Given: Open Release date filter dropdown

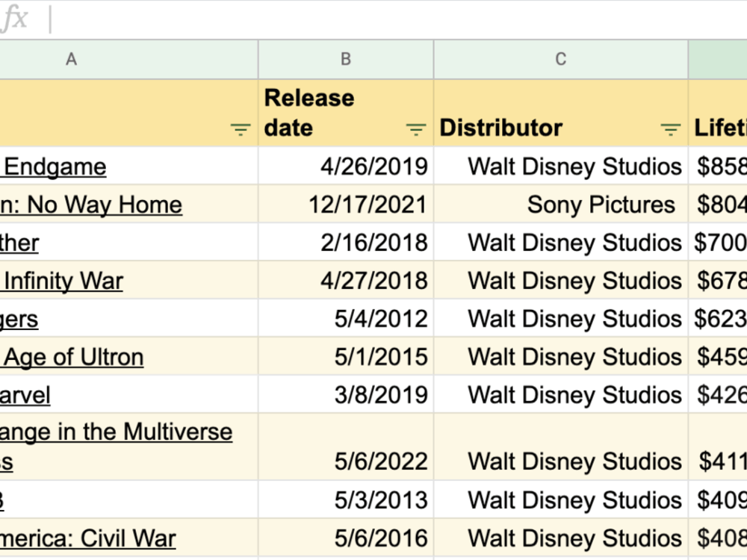Looking at the screenshot, I should point(415,129).
